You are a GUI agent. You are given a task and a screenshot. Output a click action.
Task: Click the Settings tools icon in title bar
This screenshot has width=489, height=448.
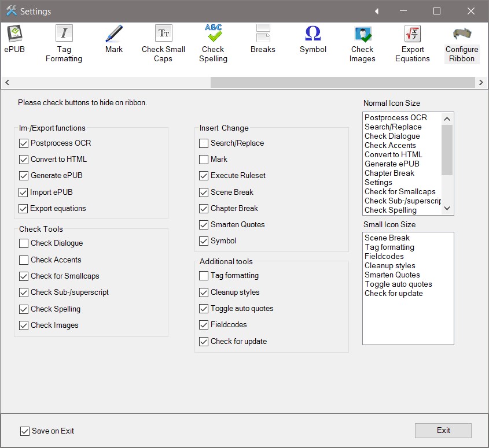(x=11, y=11)
